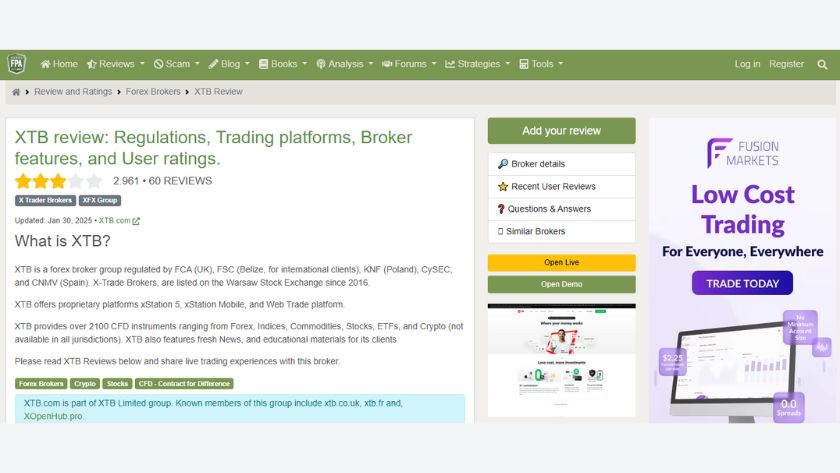Expand the Strategies dropdown arrow
Image resolution: width=840 pixels, height=473 pixels.
507,64
